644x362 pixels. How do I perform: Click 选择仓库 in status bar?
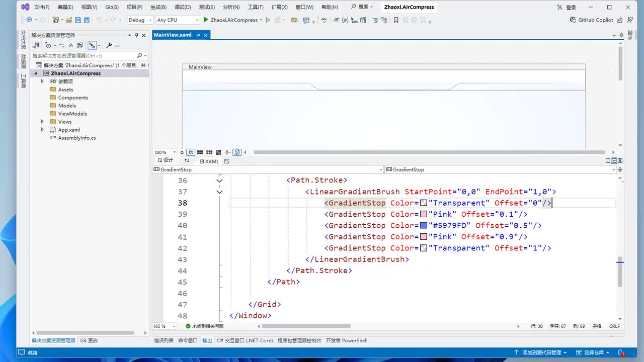[x=593, y=352]
